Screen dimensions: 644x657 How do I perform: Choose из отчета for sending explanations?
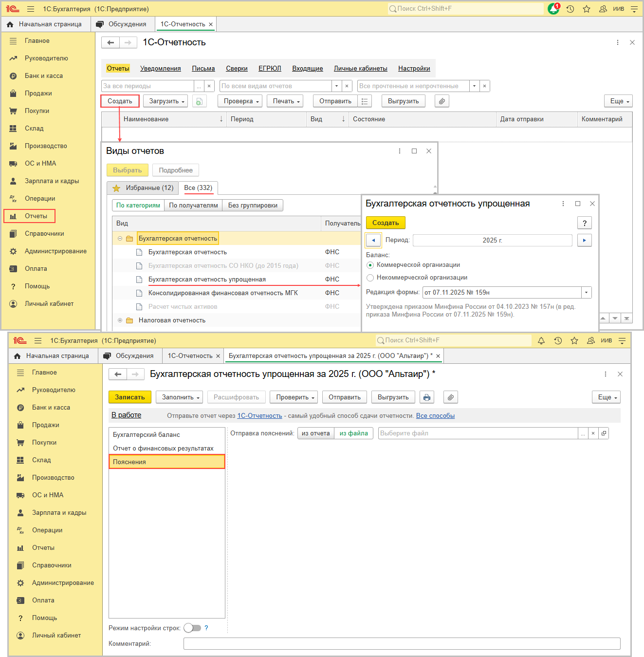(x=316, y=433)
